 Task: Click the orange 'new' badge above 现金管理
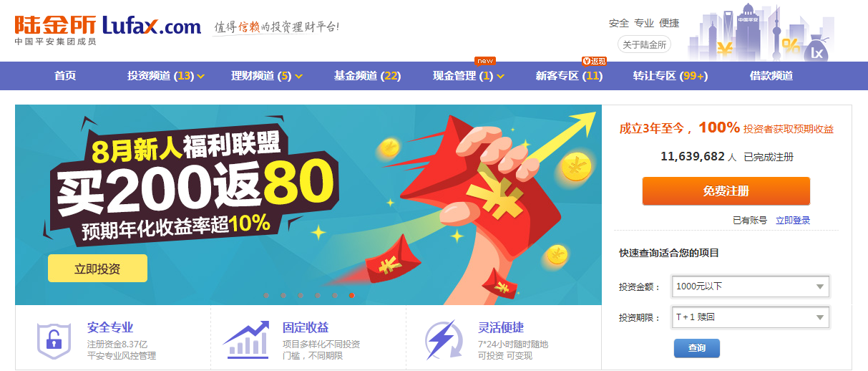[485, 61]
